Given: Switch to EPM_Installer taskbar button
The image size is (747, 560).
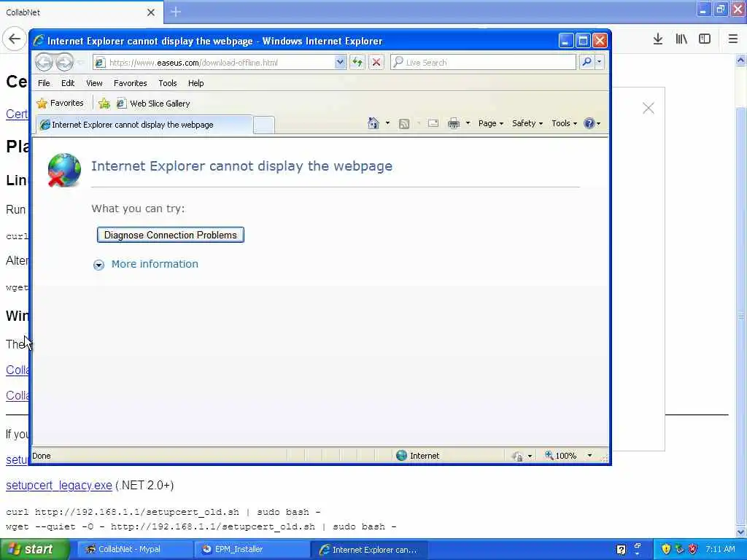Looking at the screenshot, I should click(252, 549).
